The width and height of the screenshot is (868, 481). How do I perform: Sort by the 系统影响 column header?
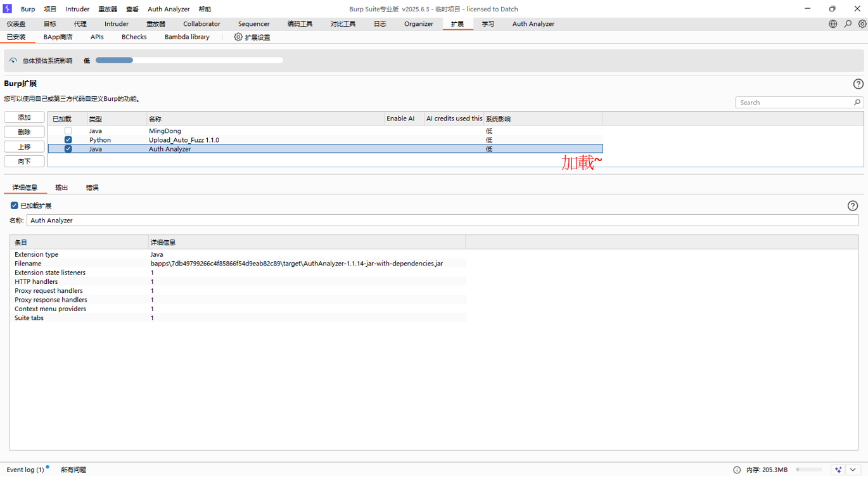point(543,119)
